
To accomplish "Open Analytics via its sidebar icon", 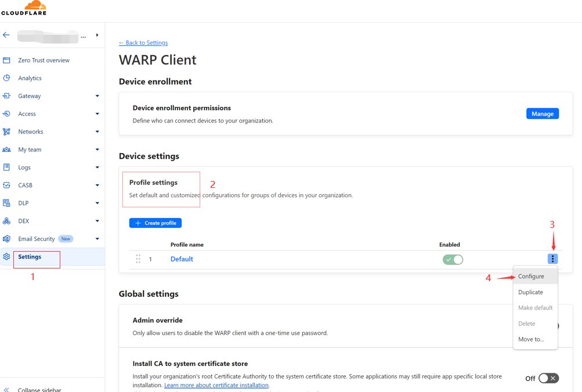I will point(7,78).
